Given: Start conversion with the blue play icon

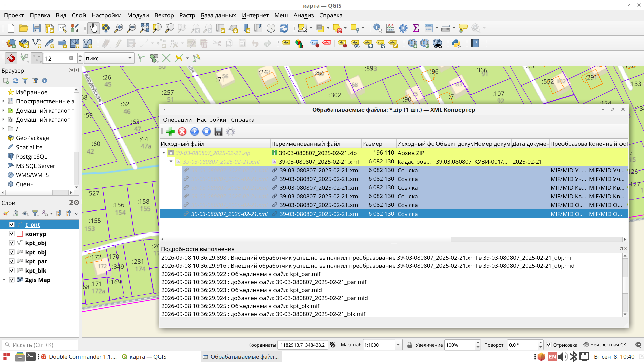Looking at the screenshot, I should 194,132.
